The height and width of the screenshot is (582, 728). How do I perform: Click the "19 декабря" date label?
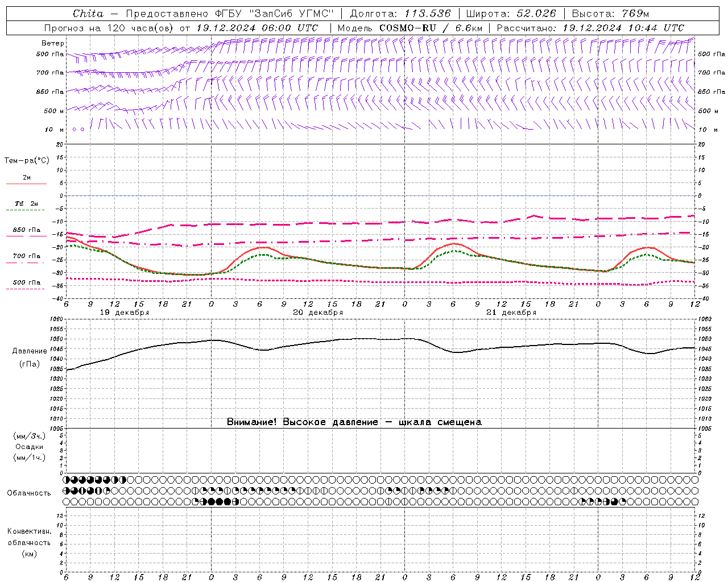[125, 313]
